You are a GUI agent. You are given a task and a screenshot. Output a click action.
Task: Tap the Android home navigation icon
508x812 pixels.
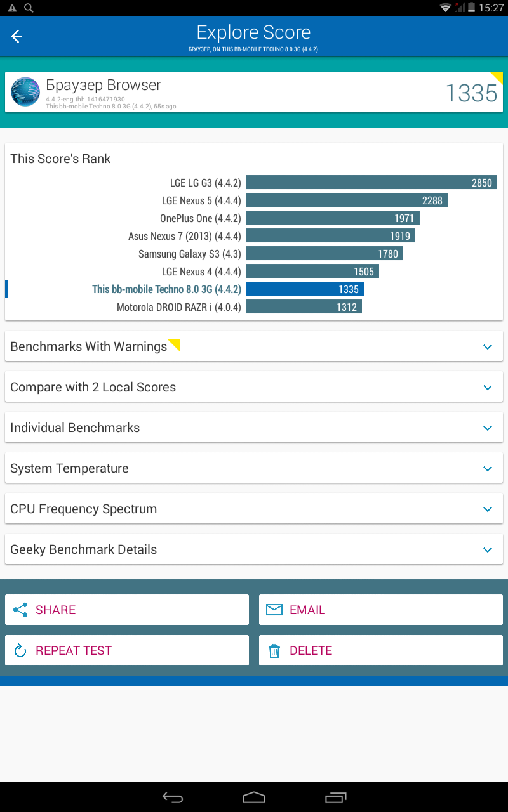[x=254, y=797]
